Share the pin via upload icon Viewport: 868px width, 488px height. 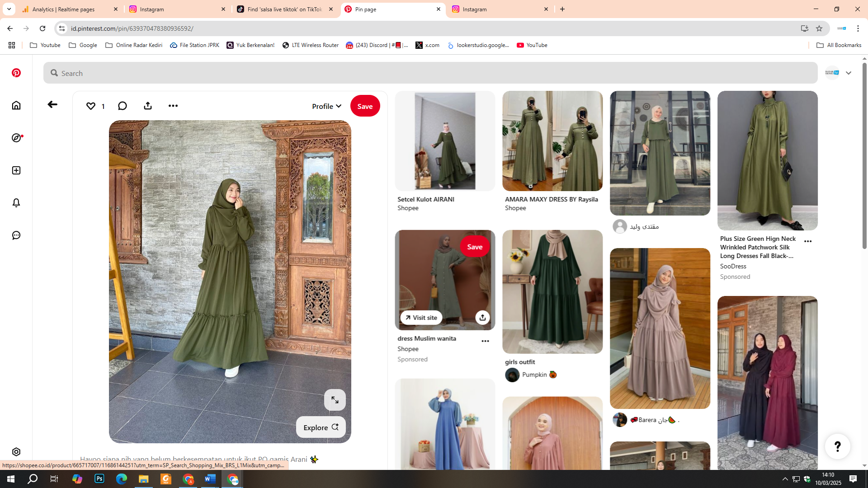(x=148, y=106)
